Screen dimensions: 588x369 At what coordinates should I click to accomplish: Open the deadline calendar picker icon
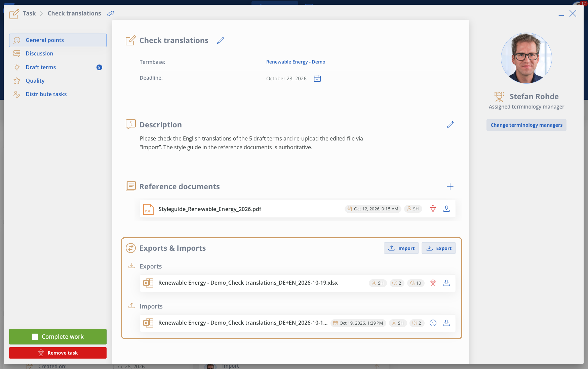317,79
